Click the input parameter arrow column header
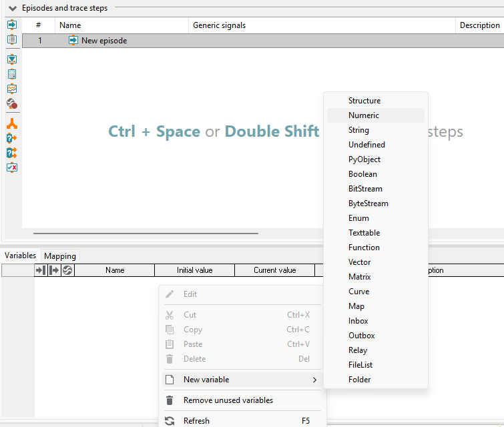The image size is (504, 427). click(41, 270)
